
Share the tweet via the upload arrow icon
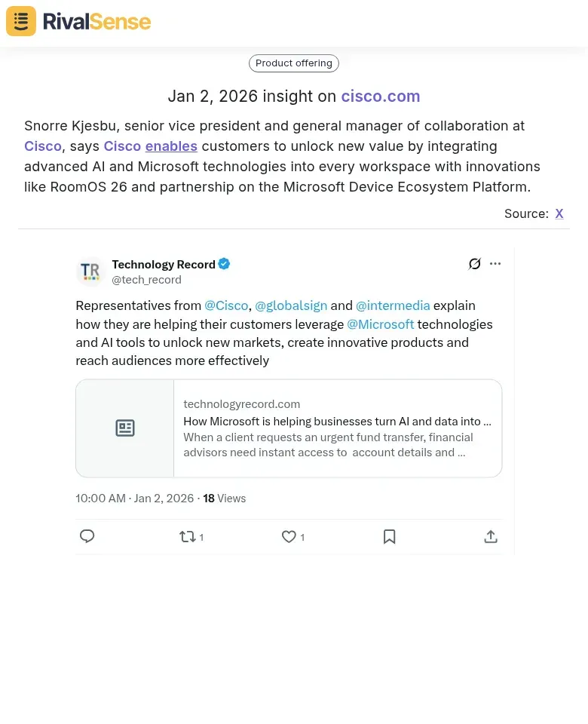(x=491, y=536)
